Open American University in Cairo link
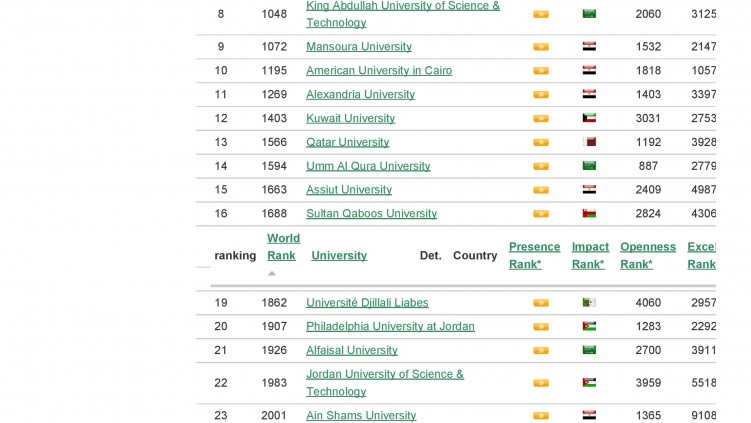The height and width of the screenshot is (423, 751). point(379,70)
